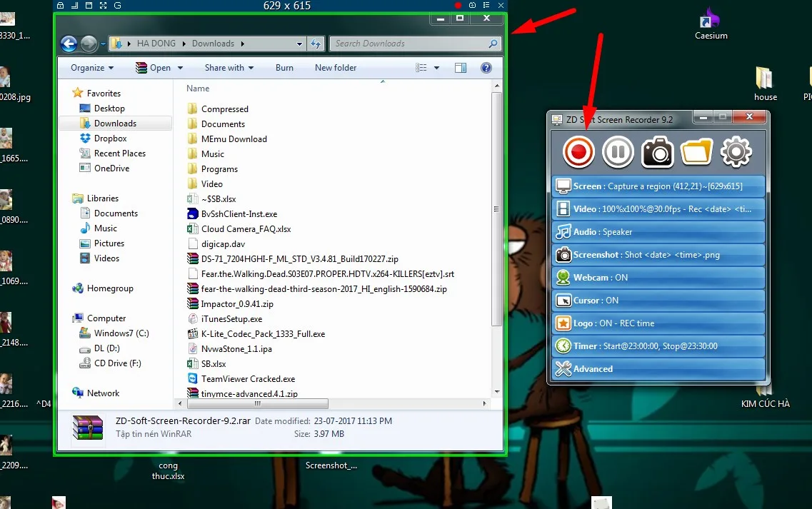Take a screenshot with the camera icon

point(657,152)
